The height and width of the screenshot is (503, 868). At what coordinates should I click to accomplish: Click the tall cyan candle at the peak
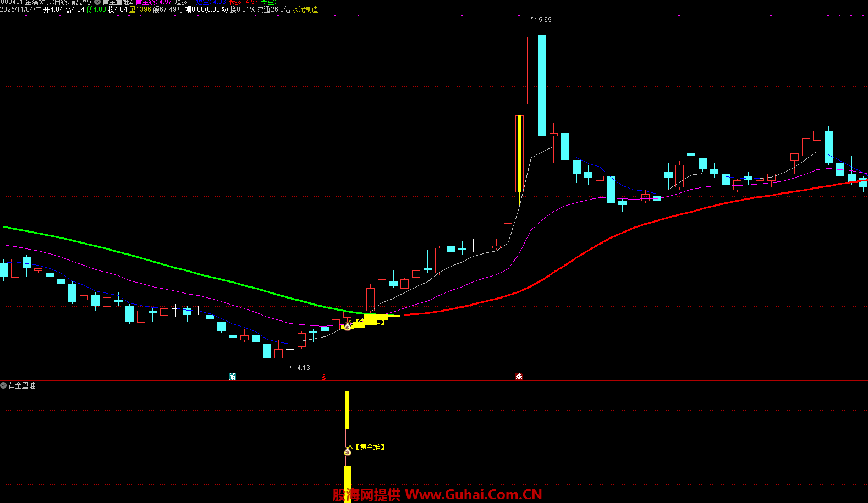[542, 85]
